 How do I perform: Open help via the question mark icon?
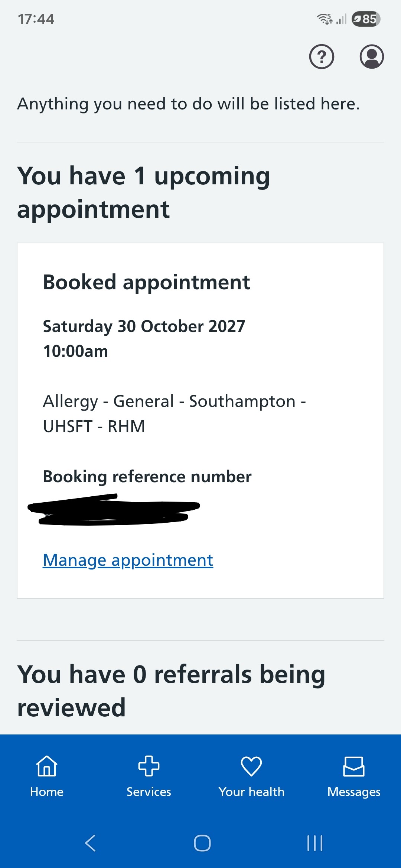coord(322,57)
